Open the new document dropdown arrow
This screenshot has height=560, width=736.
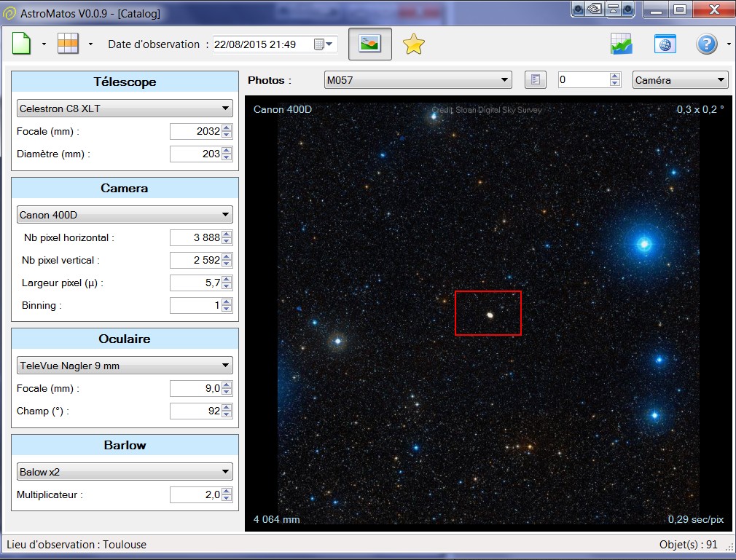click(44, 44)
